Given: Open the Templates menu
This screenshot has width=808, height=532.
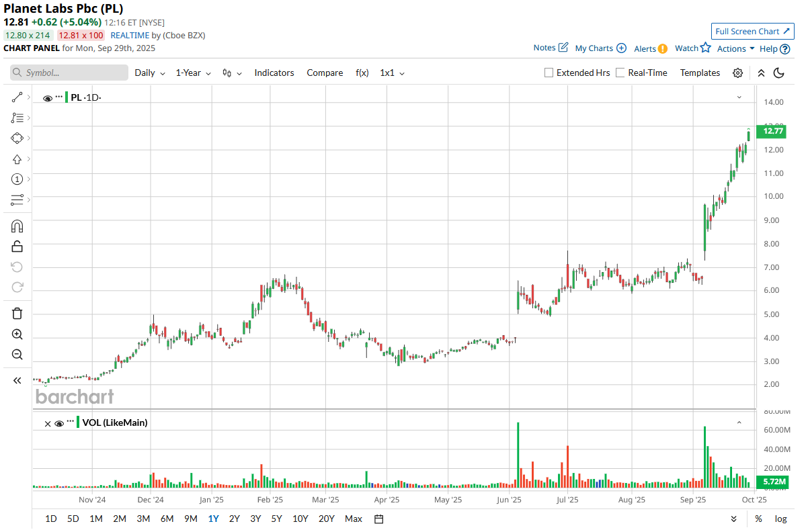Looking at the screenshot, I should (x=700, y=73).
